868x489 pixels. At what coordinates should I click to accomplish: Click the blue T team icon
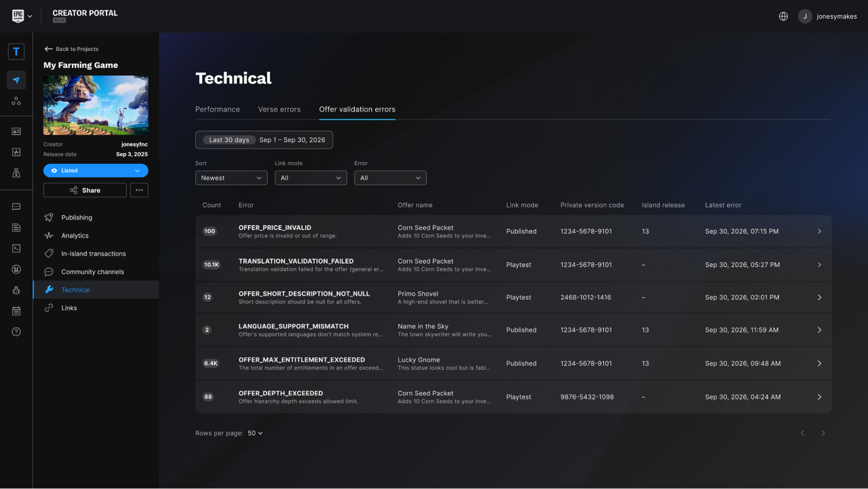16,52
